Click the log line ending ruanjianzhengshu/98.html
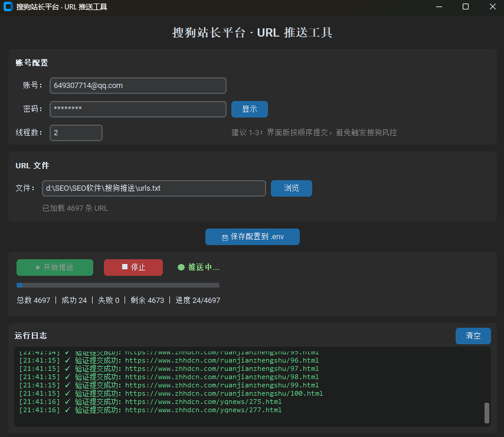The width and height of the screenshot is (504, 437). coord(169,377)
